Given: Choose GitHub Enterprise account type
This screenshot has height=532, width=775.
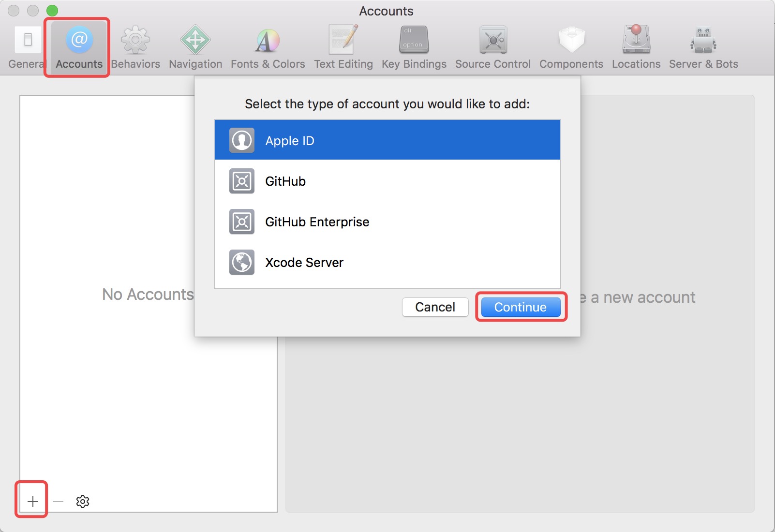Looking at the screenshot, I should tap(387, 222).
